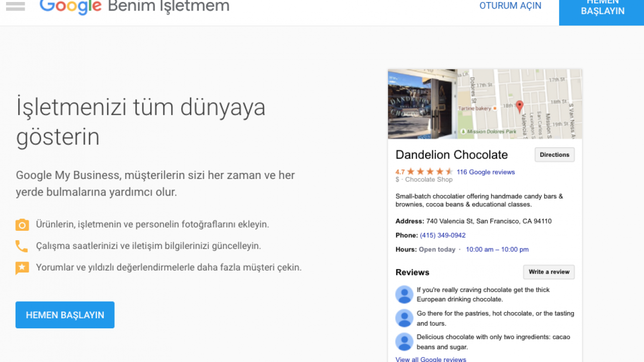Click review about pastries and hot chocolate
Image resolution: width=644 pixels, height=362 pixels.
click(x=495, y=318)
